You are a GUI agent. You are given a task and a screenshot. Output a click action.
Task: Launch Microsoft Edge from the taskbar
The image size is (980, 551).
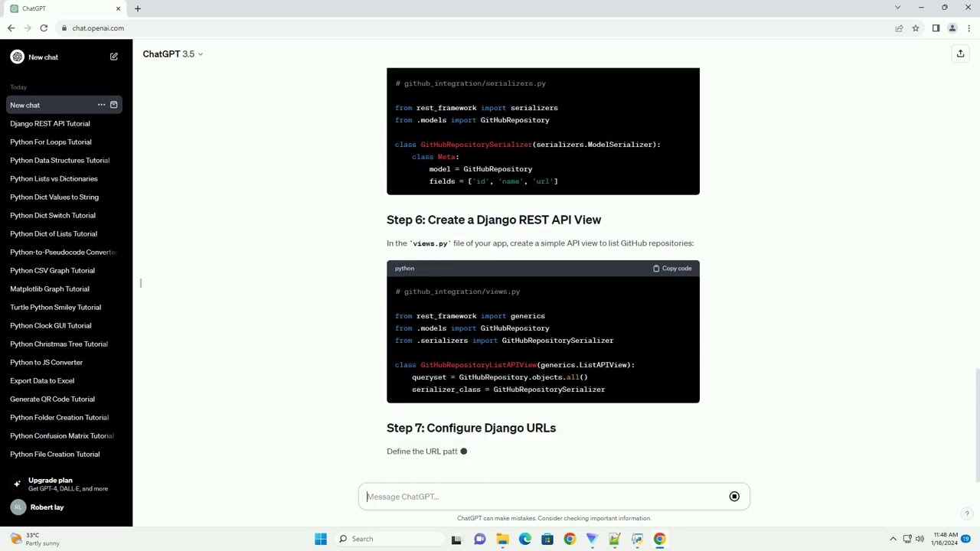click(524, 539)
